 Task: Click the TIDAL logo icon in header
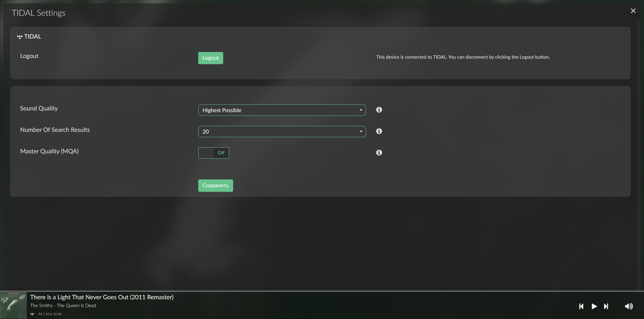point(20,37)
